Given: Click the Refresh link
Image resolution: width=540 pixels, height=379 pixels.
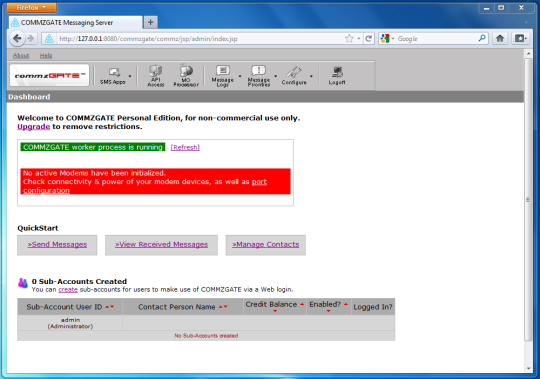Looking at the screenshot, I should coord(185,147).
